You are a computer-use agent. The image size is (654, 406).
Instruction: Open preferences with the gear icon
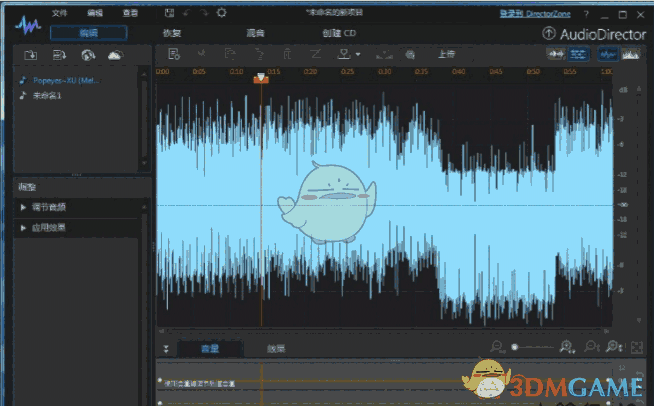(221, 13)
